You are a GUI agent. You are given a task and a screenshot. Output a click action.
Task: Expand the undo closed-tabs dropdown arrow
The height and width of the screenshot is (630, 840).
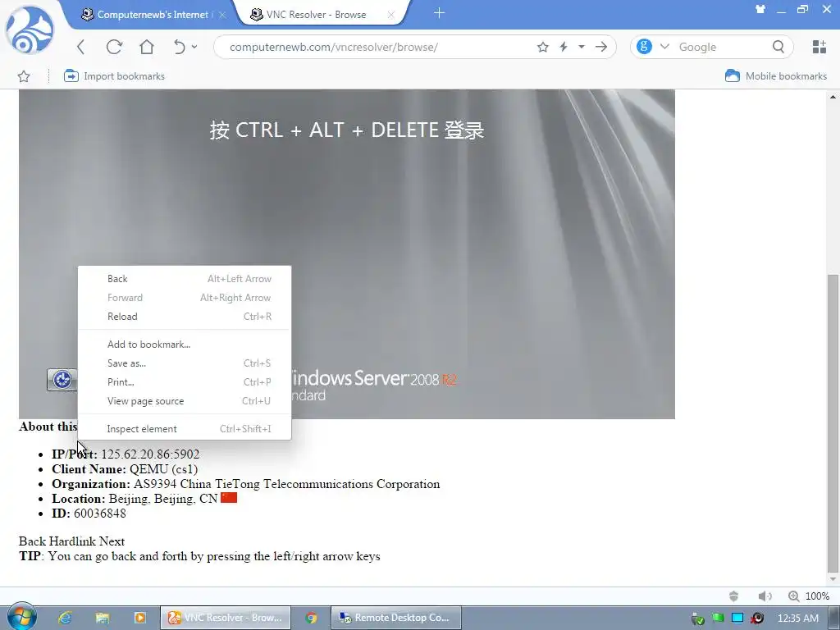click(194, 47)
